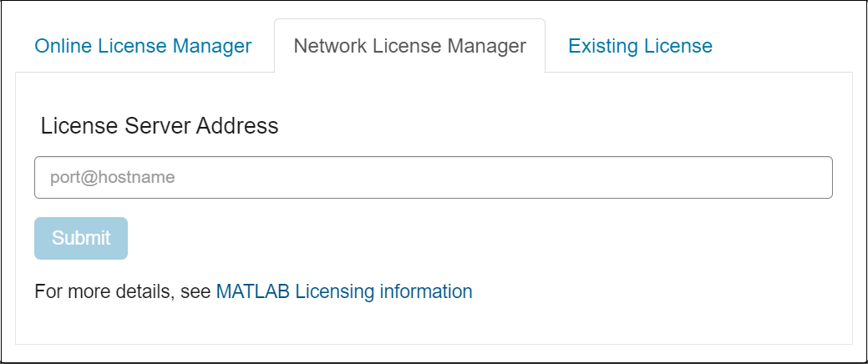Image resolution: width=868 pixels, height=364 pixels.
Task: Click the 'For more details, see' text
Action: [124, 291]
